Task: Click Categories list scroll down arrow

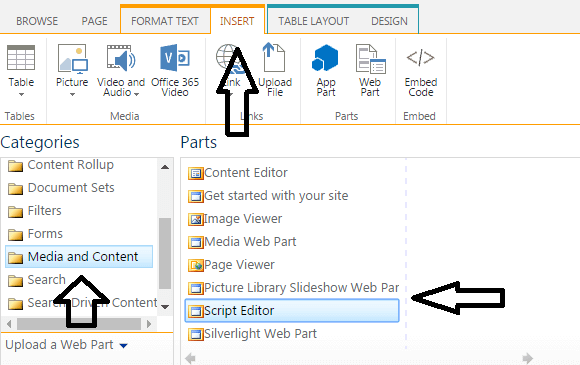Action: pos(165,307)
